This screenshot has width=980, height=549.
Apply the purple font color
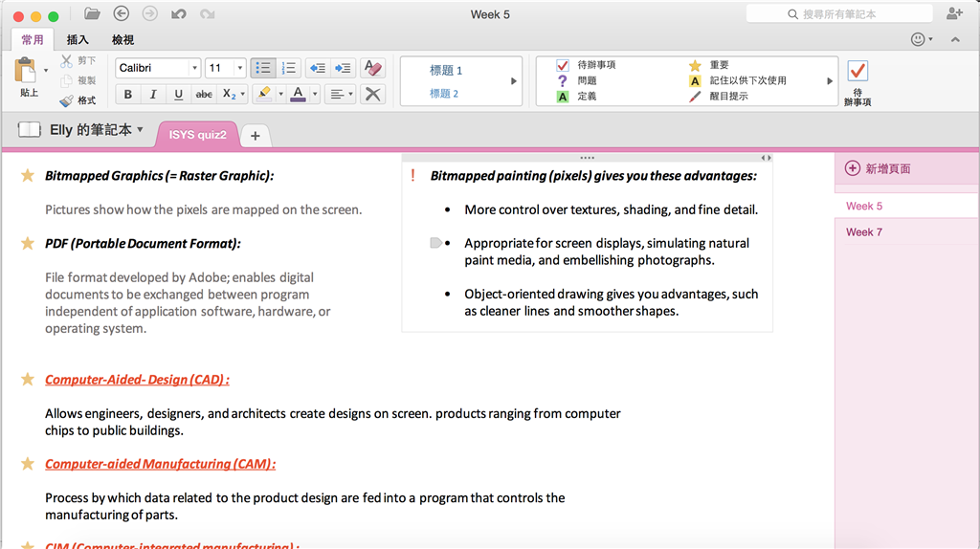tap(299, 95)
